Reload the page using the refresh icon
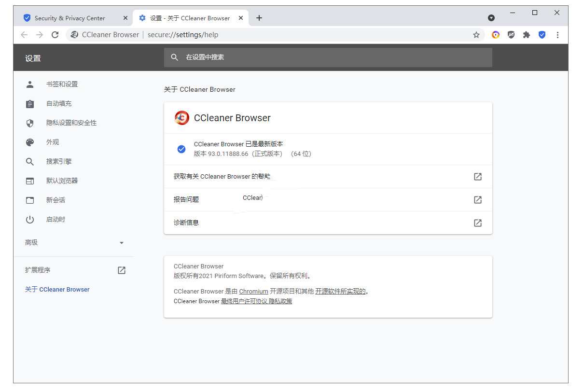Viewport: 584px width, 392px height. (55, 35)
